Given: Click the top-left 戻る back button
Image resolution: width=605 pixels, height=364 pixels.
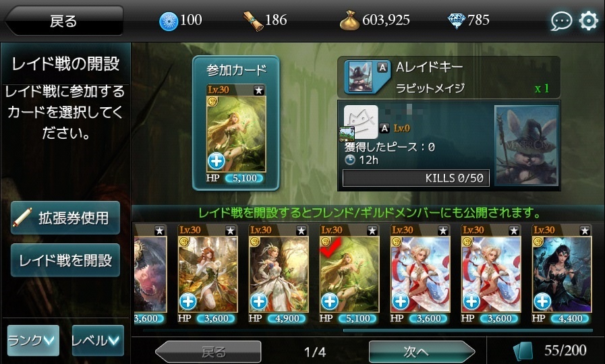Looking at the screenshot, I should point(63,21).
